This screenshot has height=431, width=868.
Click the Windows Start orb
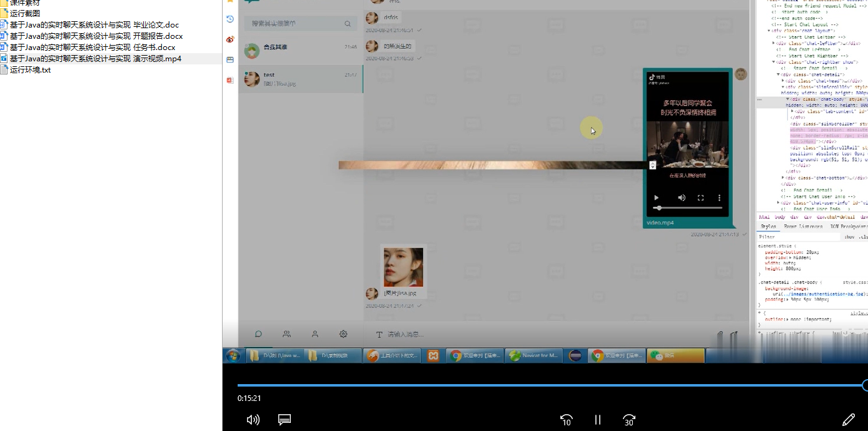[x=233, y=355]
